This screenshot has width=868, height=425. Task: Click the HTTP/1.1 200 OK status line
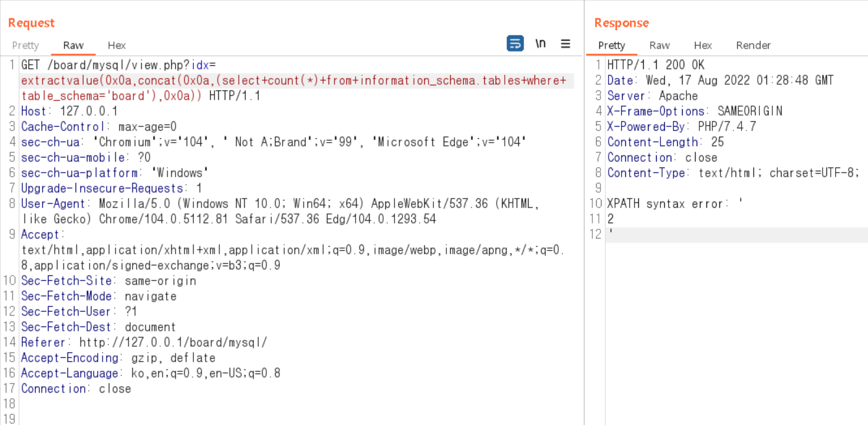[656, 65]
